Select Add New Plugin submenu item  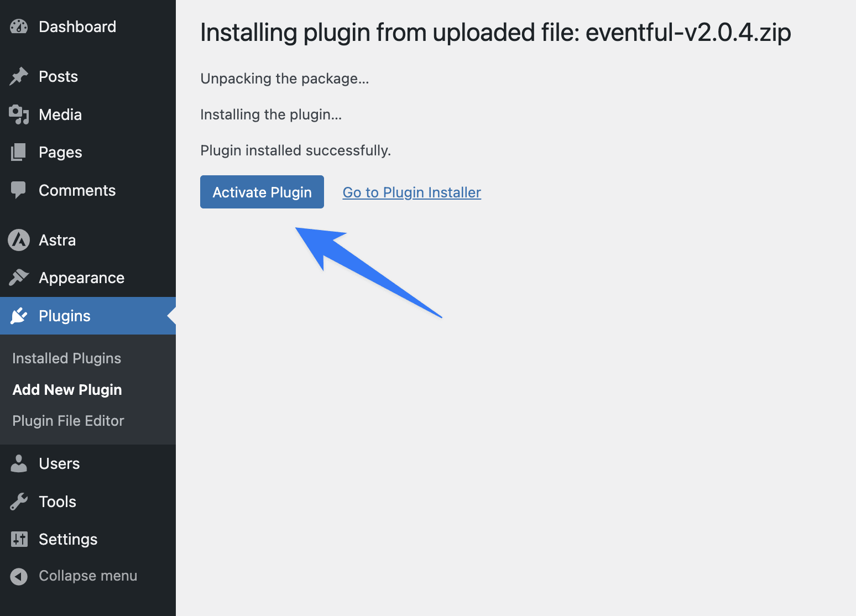pyautogui.click(x=67, y=390)
